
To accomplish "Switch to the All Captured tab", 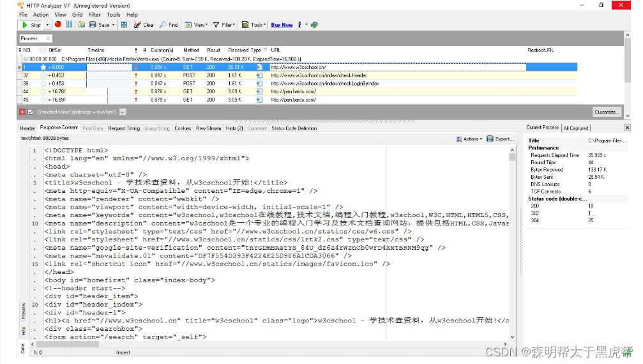I will click(576, 128).
